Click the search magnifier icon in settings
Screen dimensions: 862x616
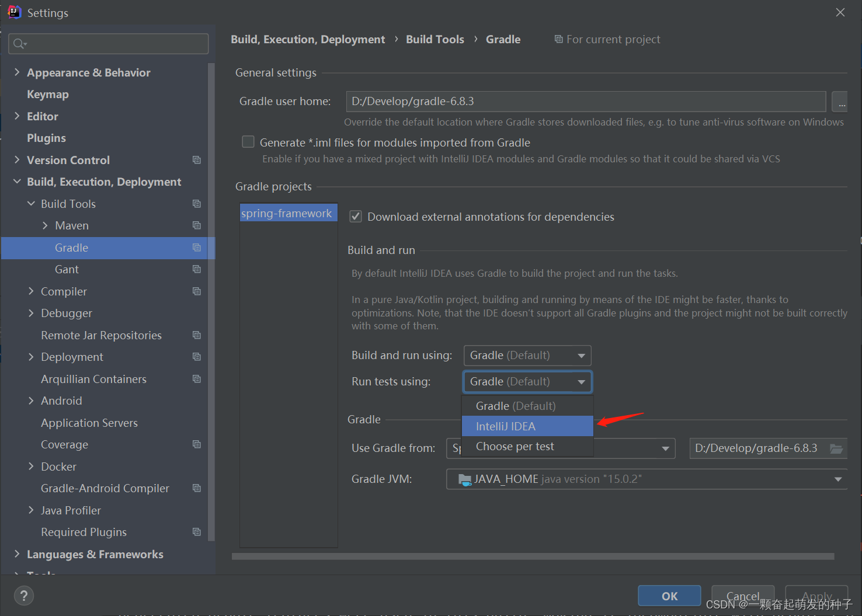point(19,44)
